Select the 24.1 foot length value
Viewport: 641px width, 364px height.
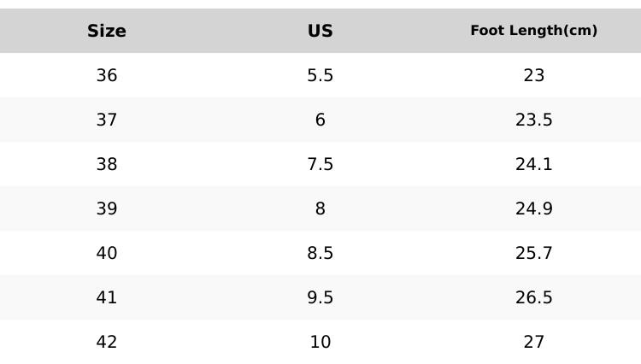[533, 164]
